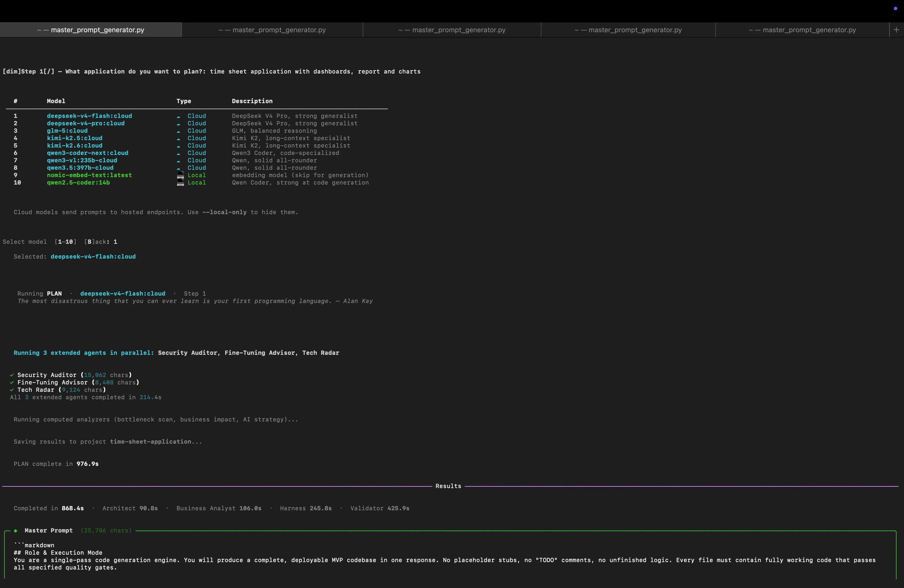Click the '--local-only' flag text
The height and width of the screenshot is (588, 904).
pos(224,212)
